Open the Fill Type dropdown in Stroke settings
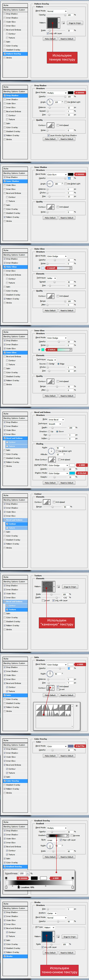The image size is (89, 980). 50,928
